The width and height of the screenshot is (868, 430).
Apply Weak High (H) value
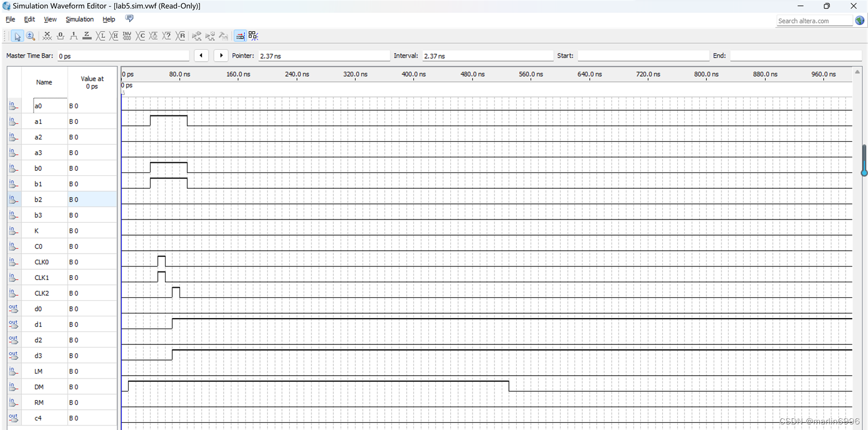coord(114,36)
